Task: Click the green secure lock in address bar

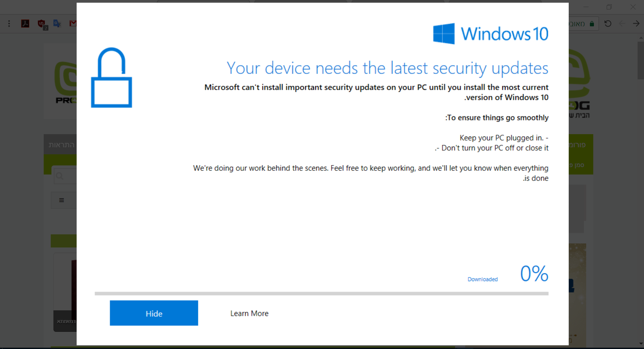Action: pos(592,24)
